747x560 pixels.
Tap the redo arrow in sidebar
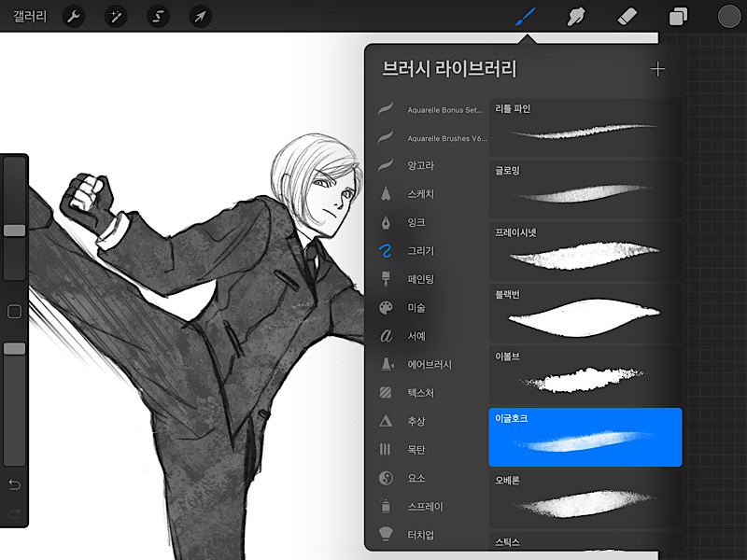point(14,513)
